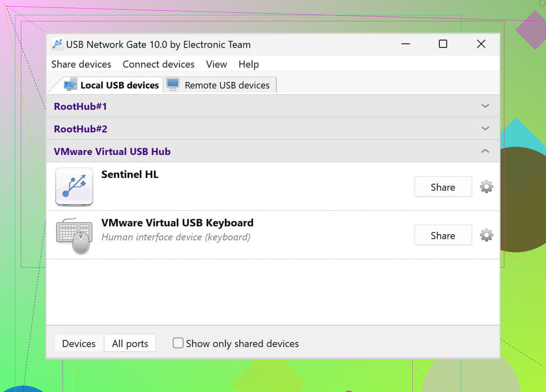Screen dimensions: 546x392
Task: Click the Sentinel HL USB device icon
Action: tap(74, 187)
